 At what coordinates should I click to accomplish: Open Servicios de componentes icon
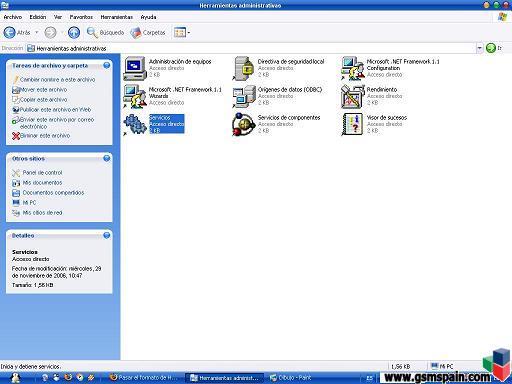244,124
